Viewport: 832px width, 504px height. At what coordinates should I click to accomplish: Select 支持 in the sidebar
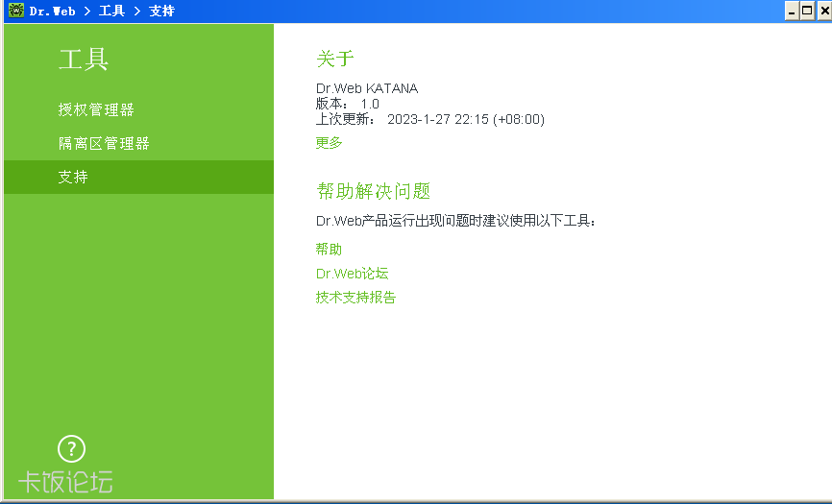138,177
